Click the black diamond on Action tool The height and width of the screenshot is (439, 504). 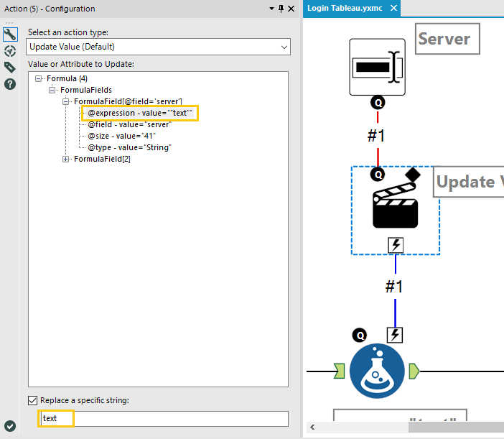click(413, 175)
